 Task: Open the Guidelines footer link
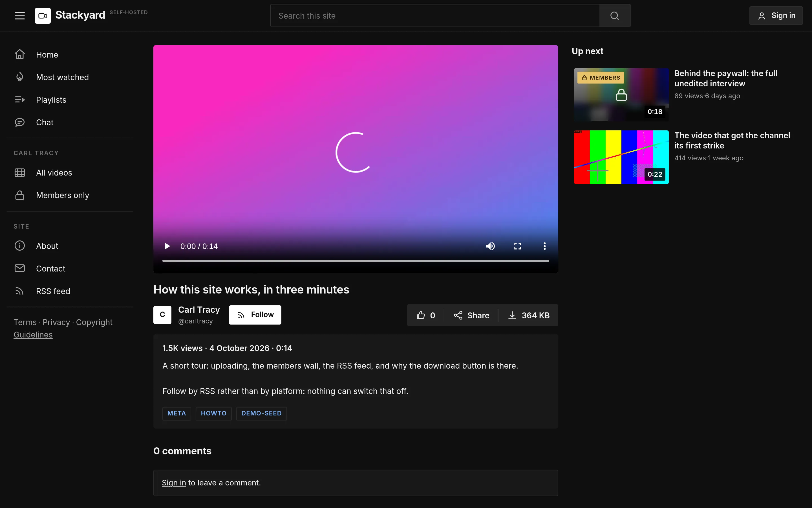(x=33, y=335)
